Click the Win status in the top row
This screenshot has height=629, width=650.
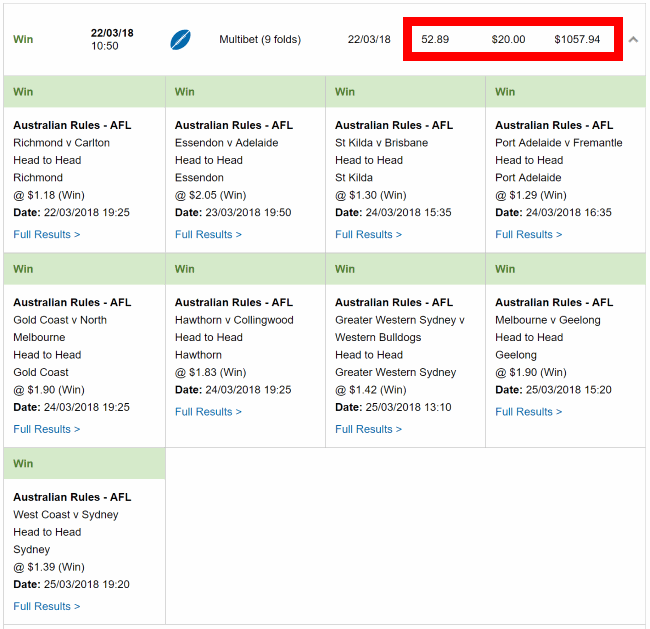[x=23, y=39]
